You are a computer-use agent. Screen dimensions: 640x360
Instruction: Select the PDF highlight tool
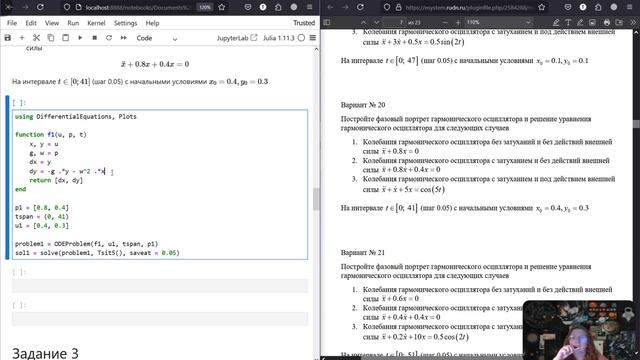pos(556,22)
